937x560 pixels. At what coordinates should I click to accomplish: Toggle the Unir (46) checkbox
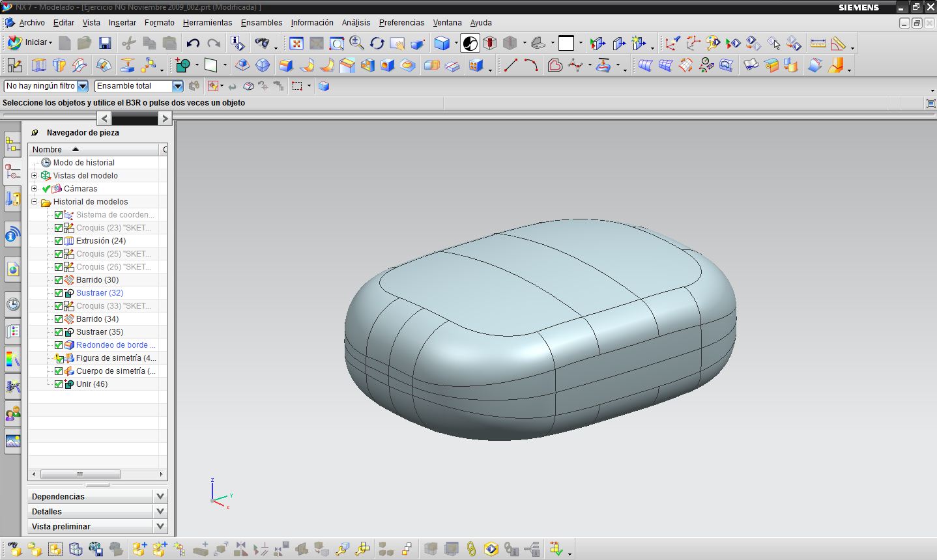point(59,384)
